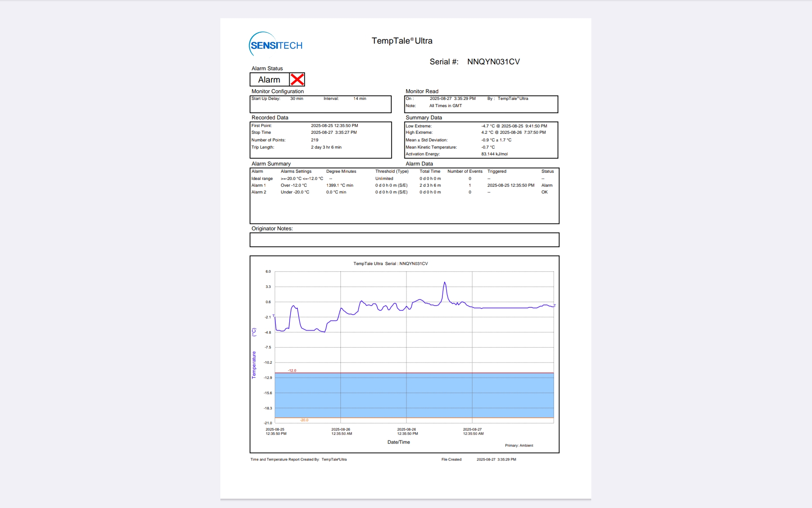Viewport: 812px width, 508px height.
Task: Click the serial number NNQYN031CV in header
Action: tap(493, 62)
